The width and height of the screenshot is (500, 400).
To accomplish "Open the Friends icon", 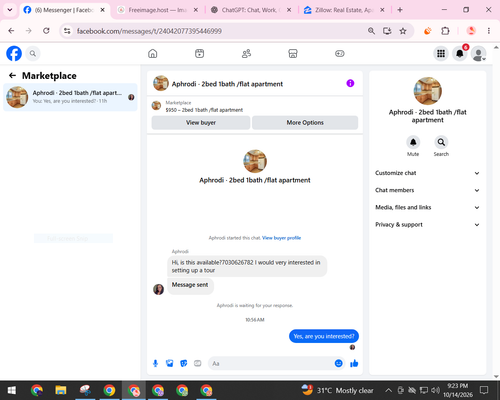I will (246, 53).
